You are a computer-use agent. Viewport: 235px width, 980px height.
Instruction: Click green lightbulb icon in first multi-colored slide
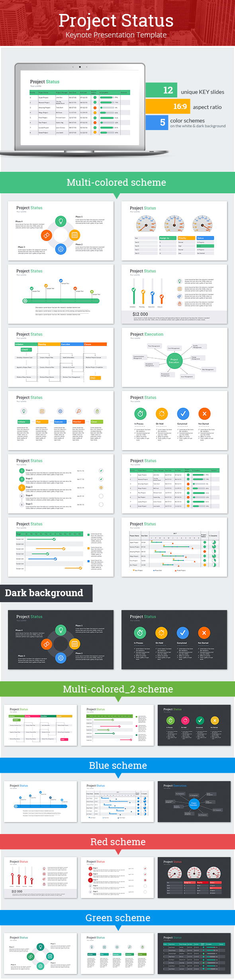(x=61, y=221)
